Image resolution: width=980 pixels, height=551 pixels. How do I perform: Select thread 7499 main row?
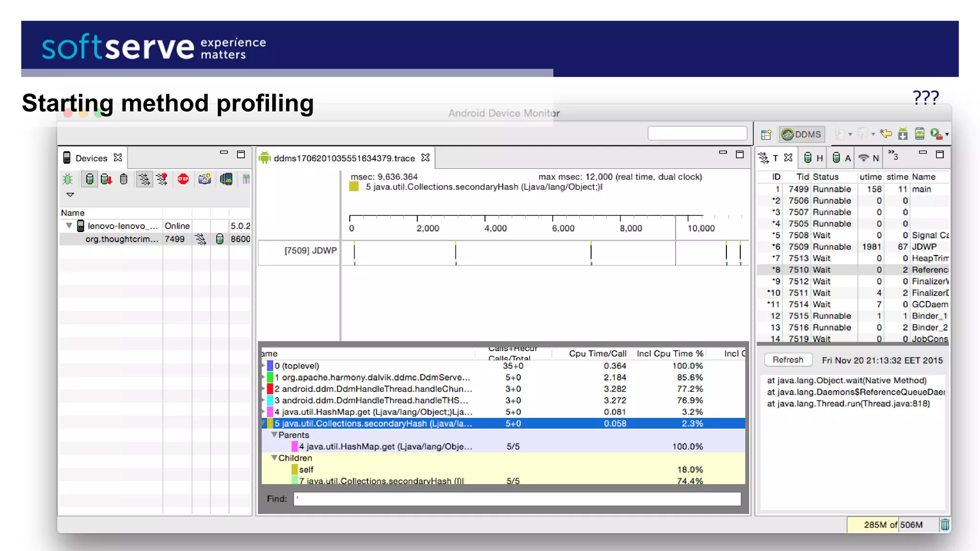pyautogui.click(x=853, y=189)
